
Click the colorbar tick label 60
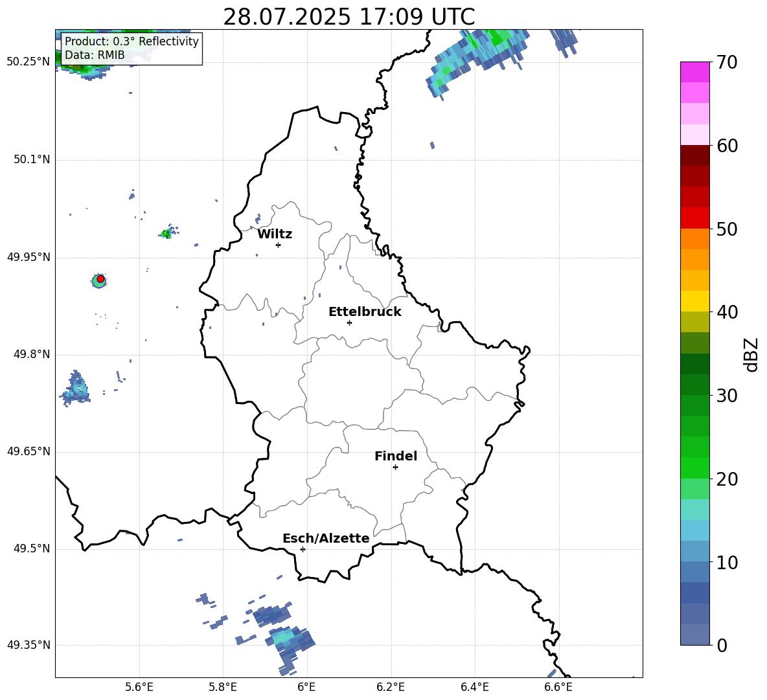727,146
